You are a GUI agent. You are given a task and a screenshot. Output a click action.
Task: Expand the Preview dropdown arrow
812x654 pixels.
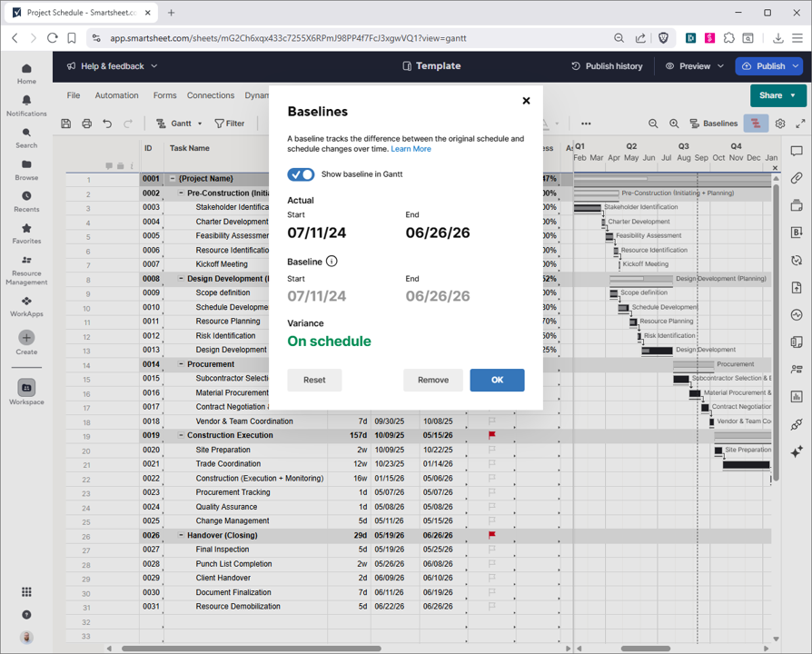click(721, 66)
